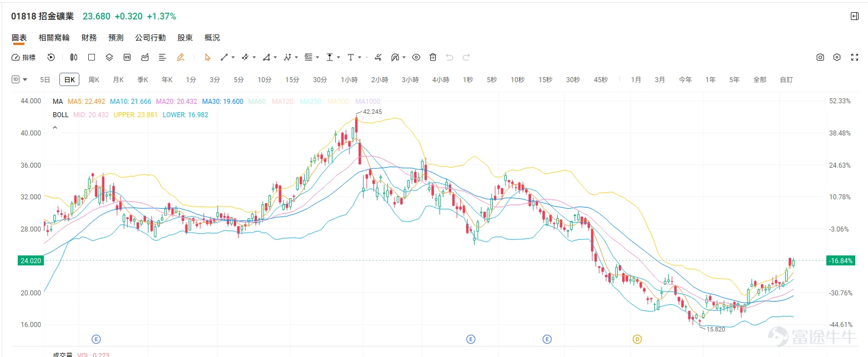
Task: Select the T text annotation tool
Action: click(351, 57)
